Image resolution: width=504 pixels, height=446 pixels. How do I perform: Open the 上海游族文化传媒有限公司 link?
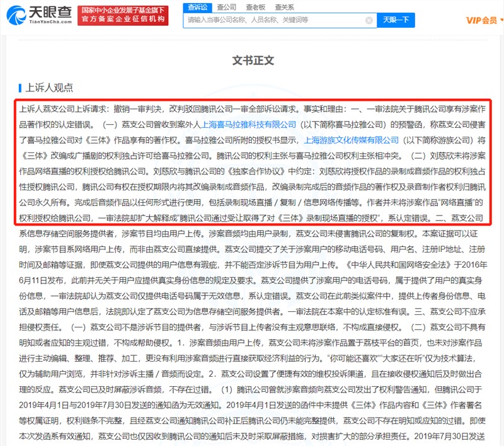click(352, 140)
